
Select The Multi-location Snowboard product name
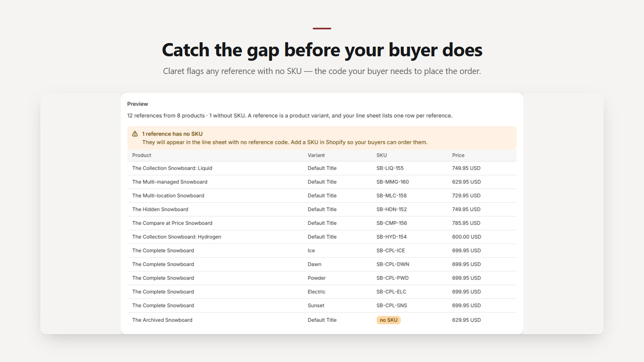168,195
